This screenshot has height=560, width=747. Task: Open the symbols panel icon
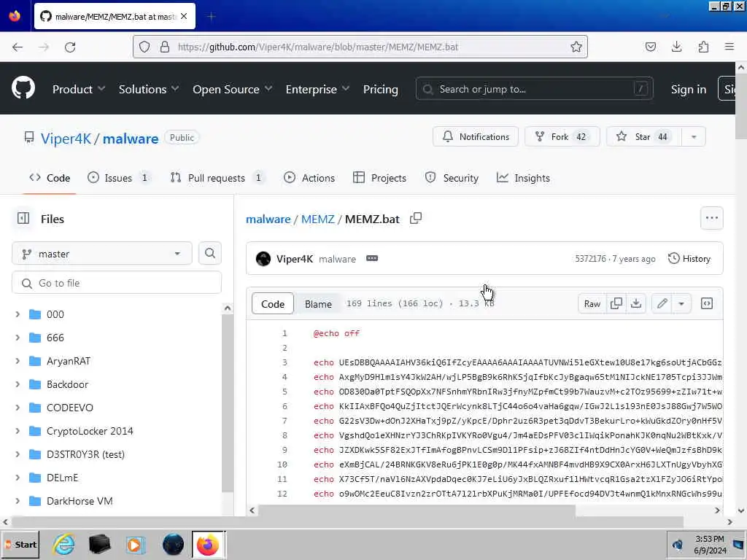click(707, 304)
